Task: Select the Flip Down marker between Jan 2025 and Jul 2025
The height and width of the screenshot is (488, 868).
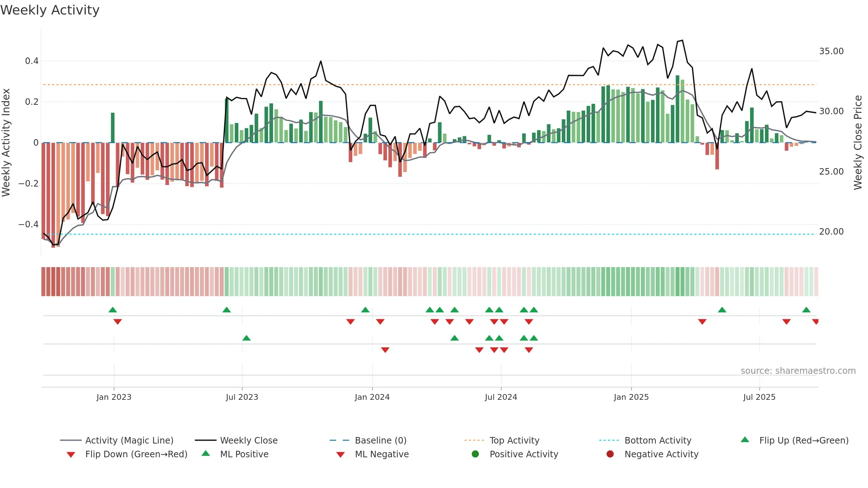Action: click(x=702, y=322)
